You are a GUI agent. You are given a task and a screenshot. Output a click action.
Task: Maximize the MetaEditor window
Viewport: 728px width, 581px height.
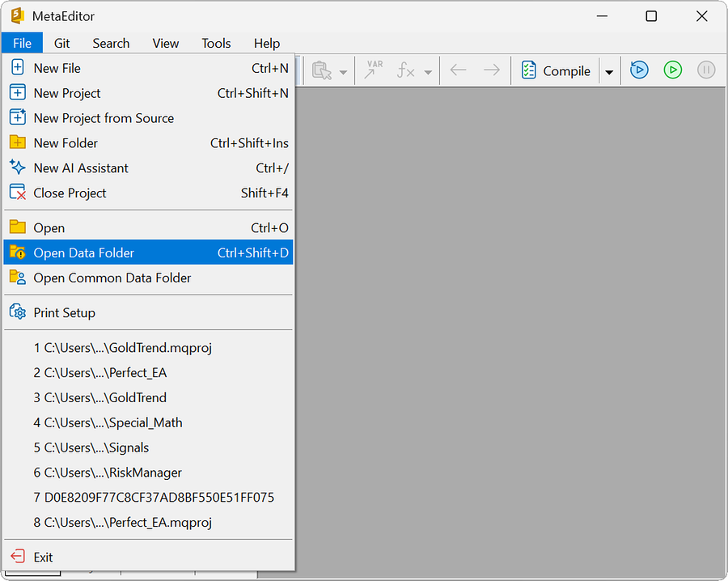(651, 16)
